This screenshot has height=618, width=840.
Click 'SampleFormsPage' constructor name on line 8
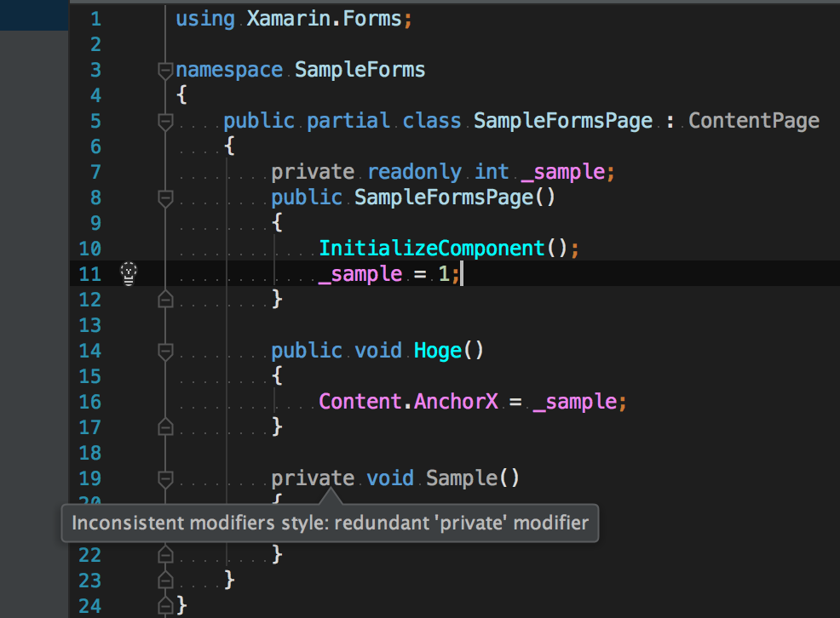tap(444, 197)
